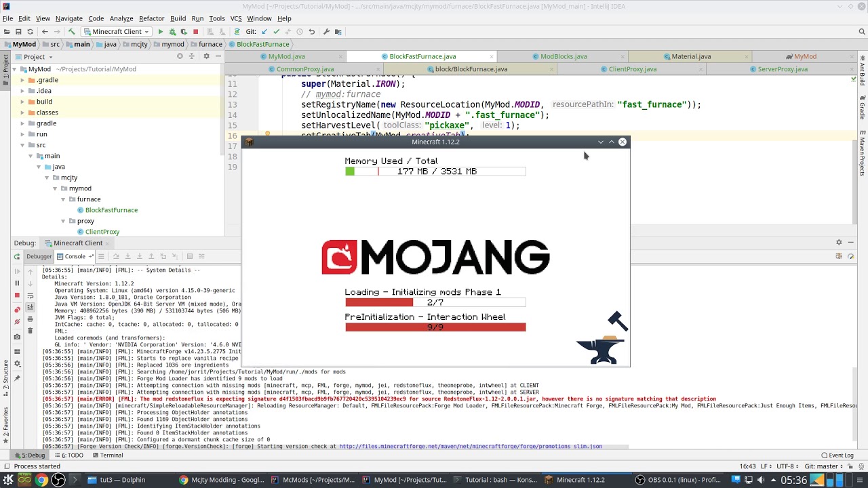Click the scroll-from-source target icon in Project panel
The image size is (868, 488).
click(180, 57)
